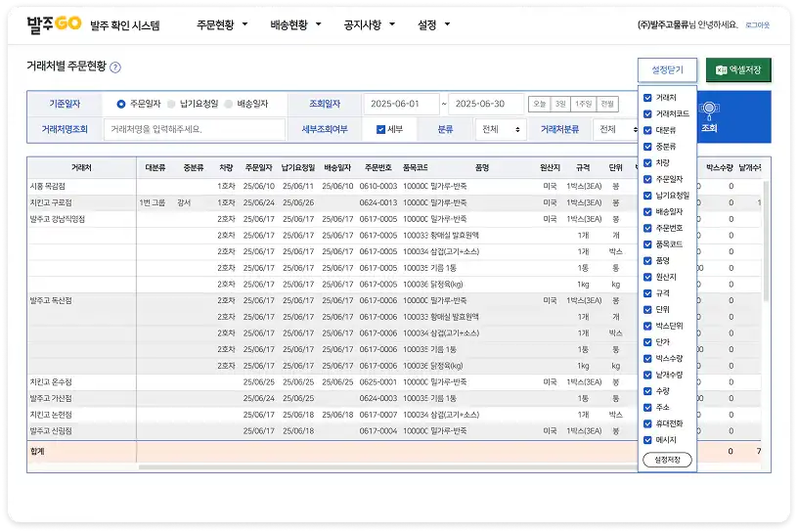Image resolution: width=798 pixels, height=532 pixels.
Task: Click the 발주GO logo
Action: click(54, 23)
